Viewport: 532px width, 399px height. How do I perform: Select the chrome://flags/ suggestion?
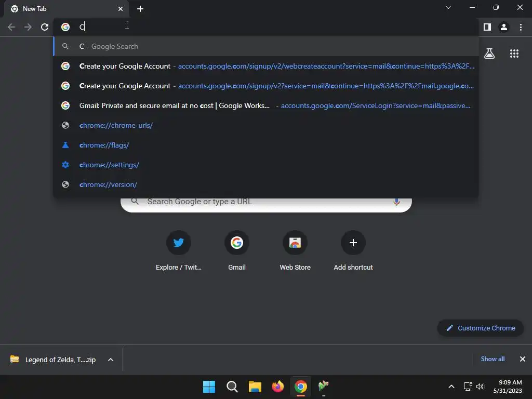(x=266, y=145)
